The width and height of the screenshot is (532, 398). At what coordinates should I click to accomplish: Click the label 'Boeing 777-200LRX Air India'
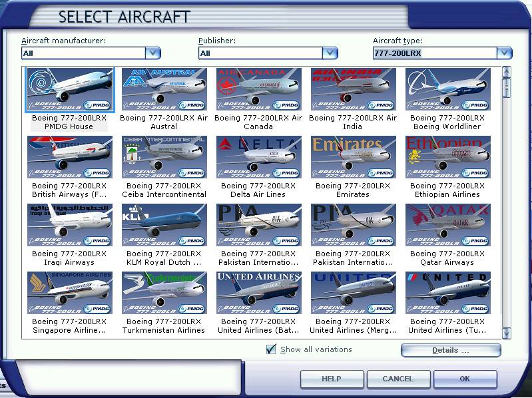[353, 122]
